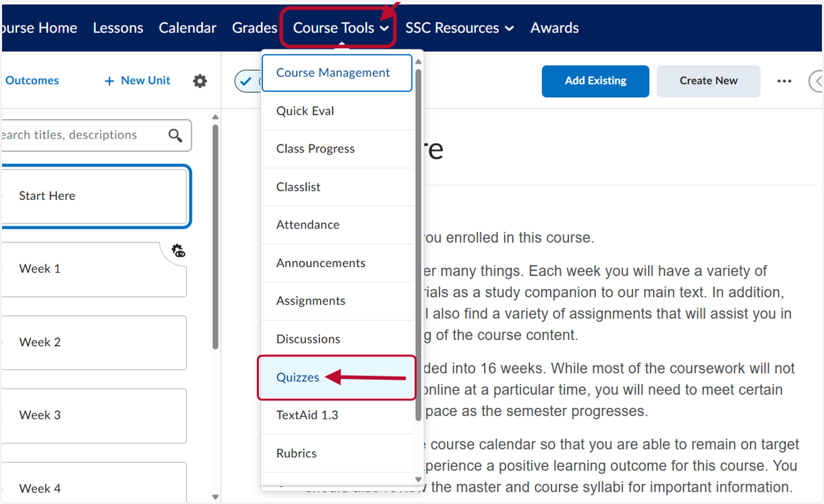The height and width of the screenshot is (504, 824).
Task: Click the plus icon for New Unit
Action: point(109,81)
